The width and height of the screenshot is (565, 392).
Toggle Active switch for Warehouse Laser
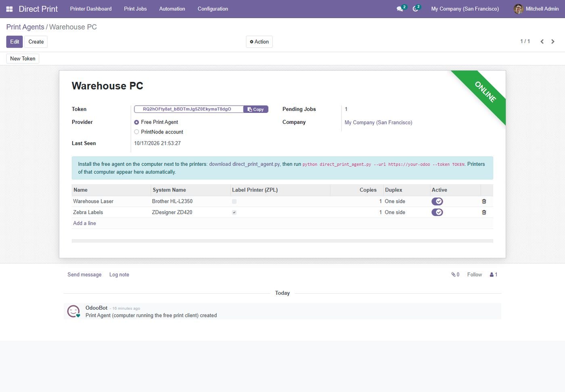click(437, 201)
